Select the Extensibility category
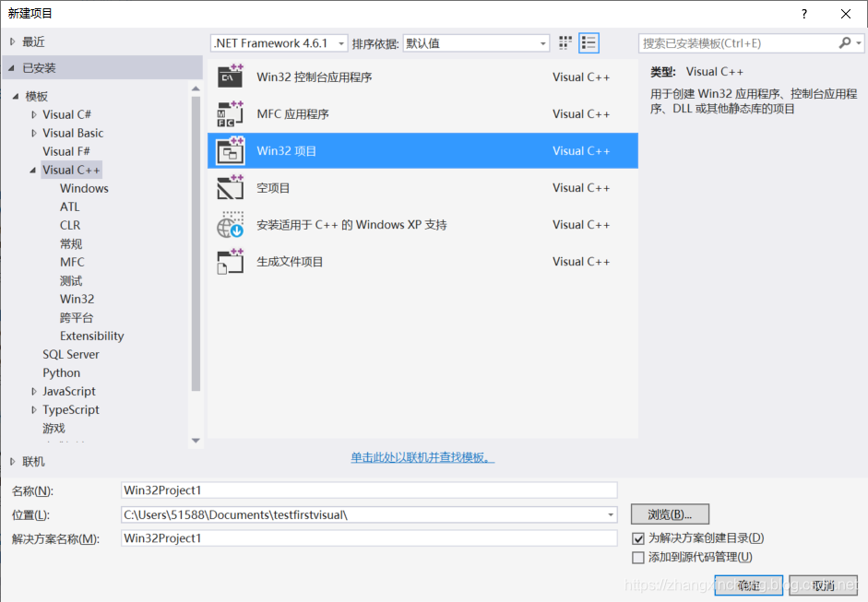This screenshot has width=868, height=602. pyautogui.click(x=92, y=336)
